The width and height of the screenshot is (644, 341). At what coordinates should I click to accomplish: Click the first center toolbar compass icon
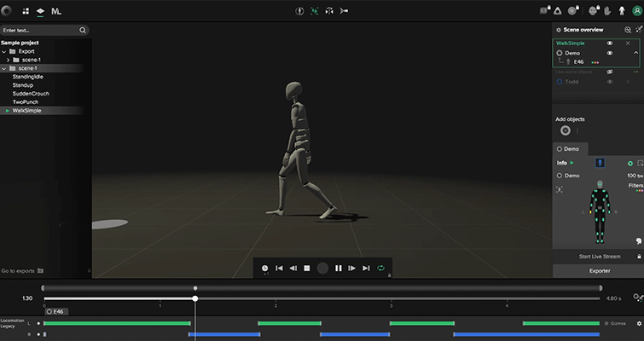coord(299,11)
